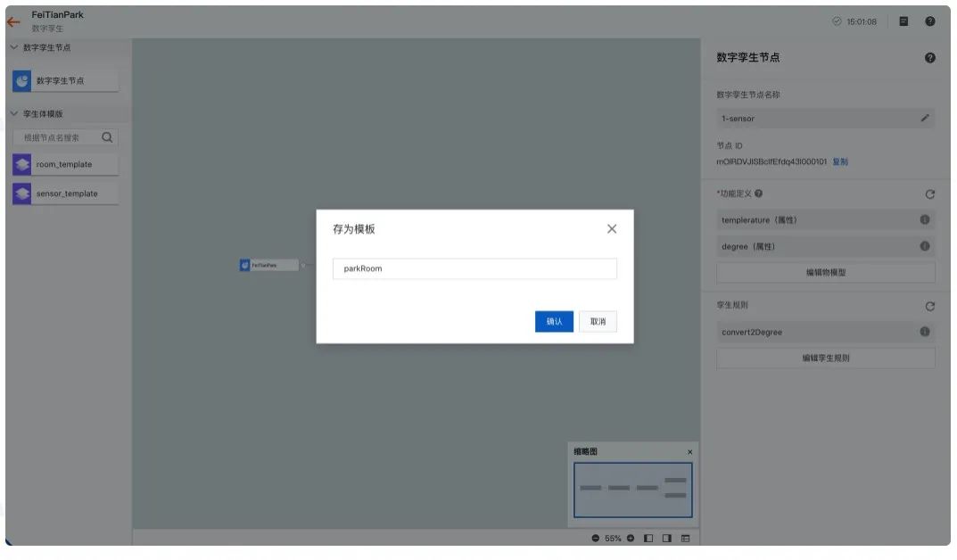Collapse the 孪生体模版 section
957x560 pixels.
tap(14, 113)
